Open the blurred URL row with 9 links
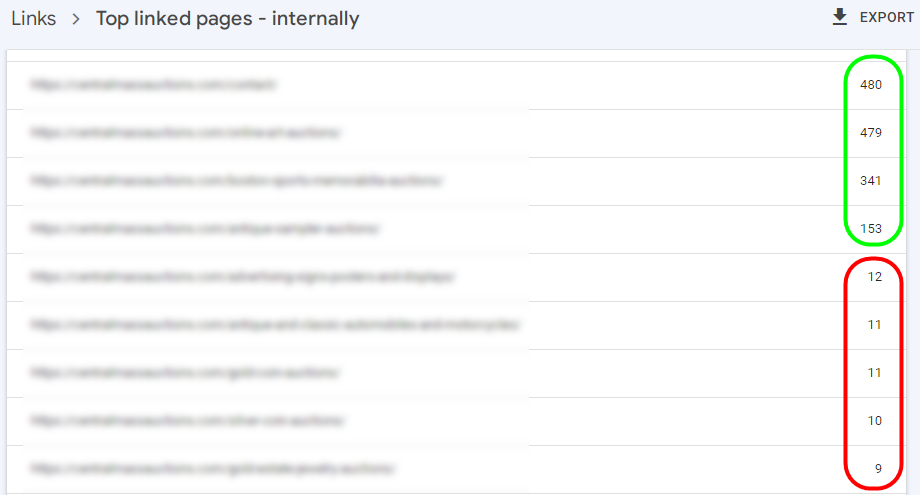The image size is (920, 495). (x=456, y=469)
